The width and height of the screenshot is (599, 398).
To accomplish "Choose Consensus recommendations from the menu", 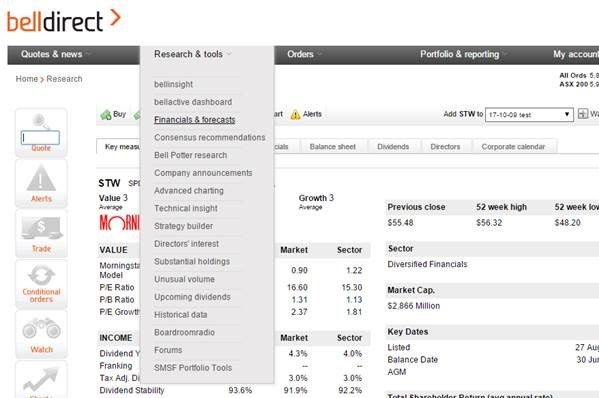I will (x=210, y=138).
